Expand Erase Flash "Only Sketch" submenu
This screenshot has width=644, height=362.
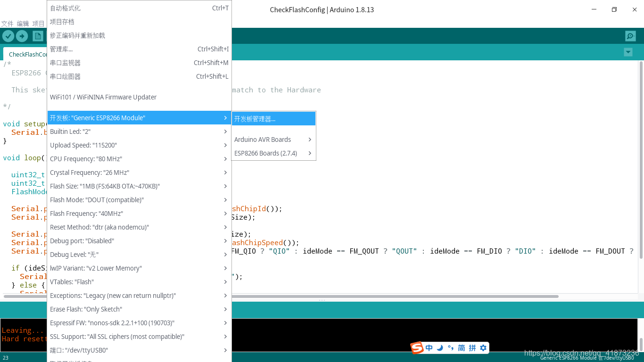[x=140, y=309]
